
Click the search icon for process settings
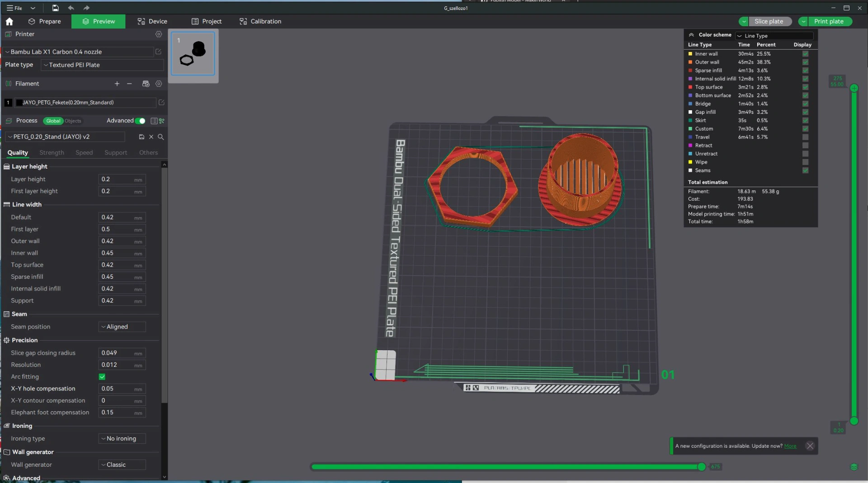161,137
